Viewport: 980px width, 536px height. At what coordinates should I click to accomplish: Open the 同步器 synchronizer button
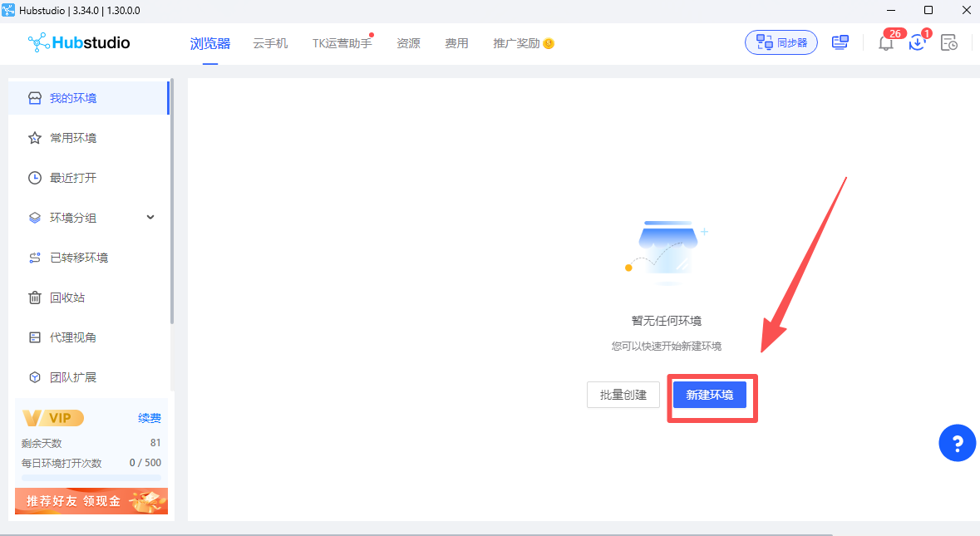[x=781, y=42]
